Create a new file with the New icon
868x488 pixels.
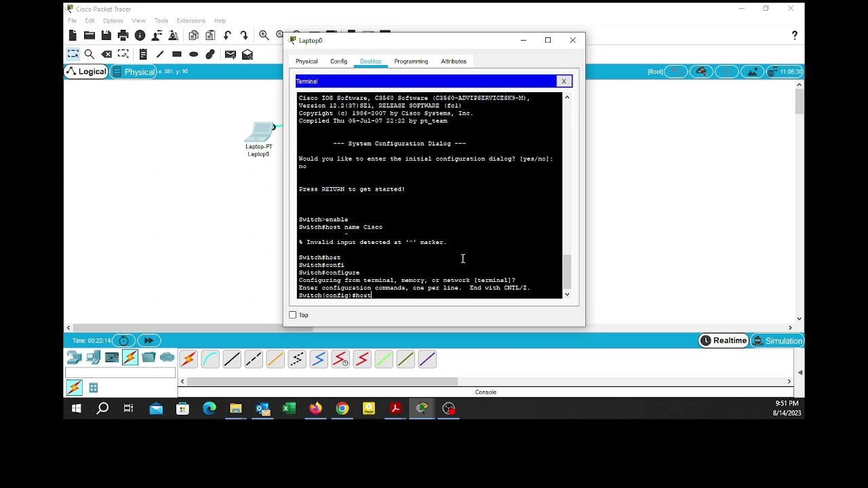[73, 35]
